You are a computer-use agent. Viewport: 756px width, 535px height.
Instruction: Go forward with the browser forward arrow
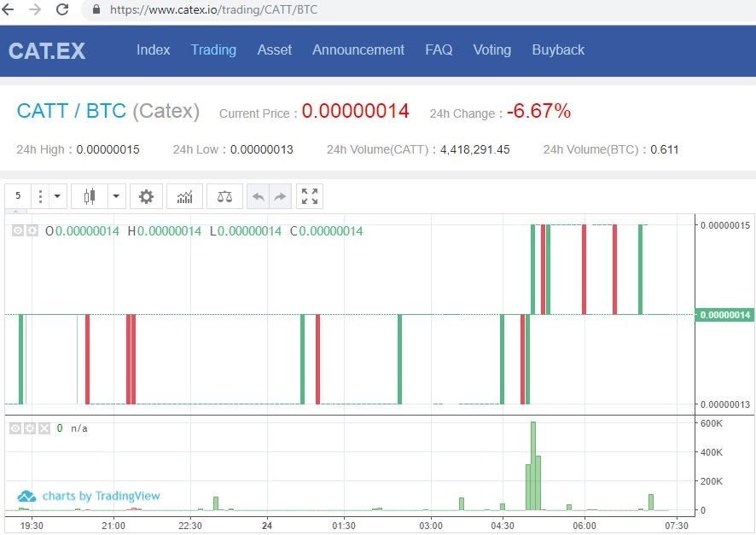[35, 9]
